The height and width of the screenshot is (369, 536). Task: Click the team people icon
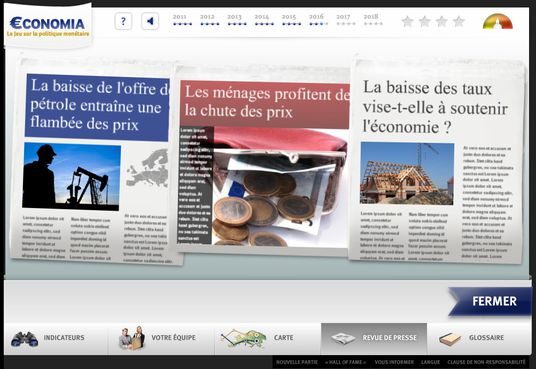click(132, 338)
